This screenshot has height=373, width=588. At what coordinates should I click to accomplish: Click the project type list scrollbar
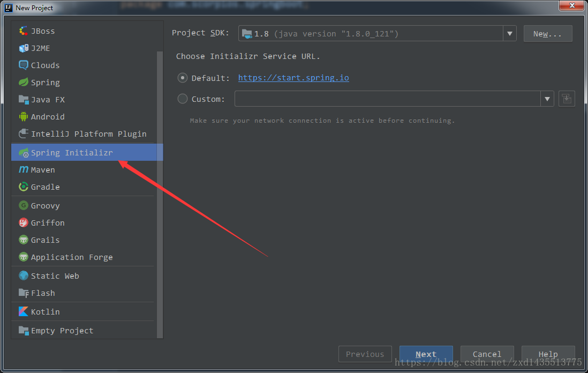160,195
